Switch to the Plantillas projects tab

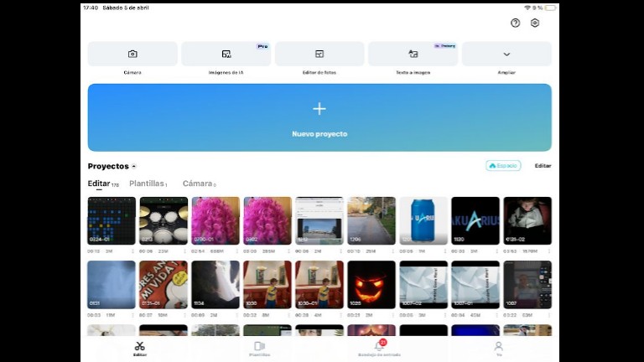coord(147,184)
